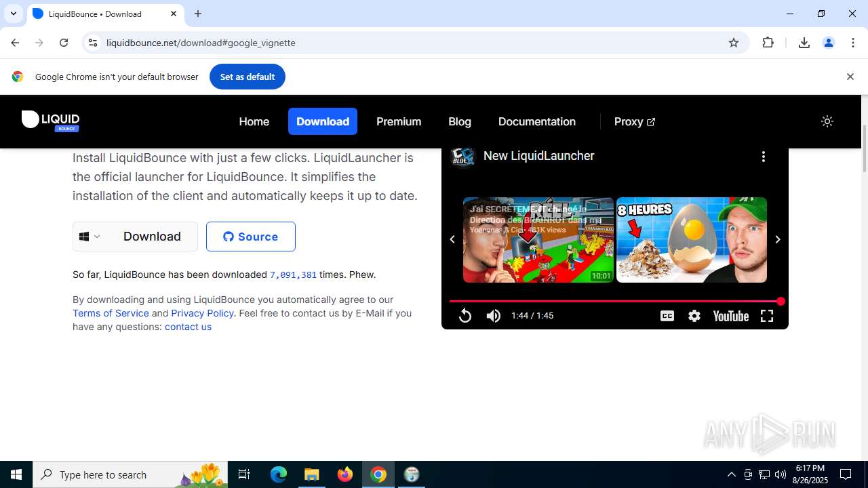
Task: Open the BRAINROT suggested video thumbnail
Action: [x=538, y=240]
